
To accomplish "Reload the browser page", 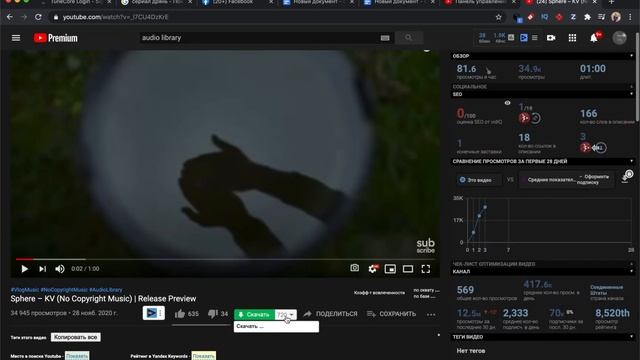I will [x=38, y=17].
